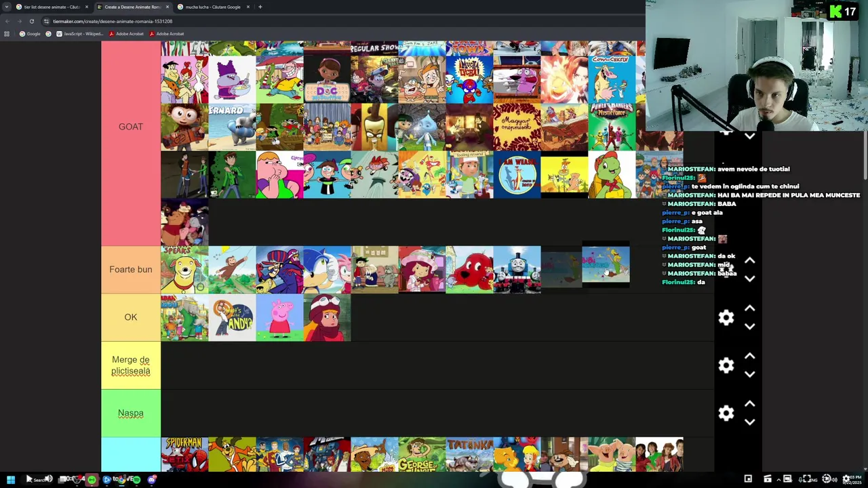Select the Tatonka thumbnail in bottom pool
Image resolution: width=868 pixels, height=488 pixels.
click(470, 454)
